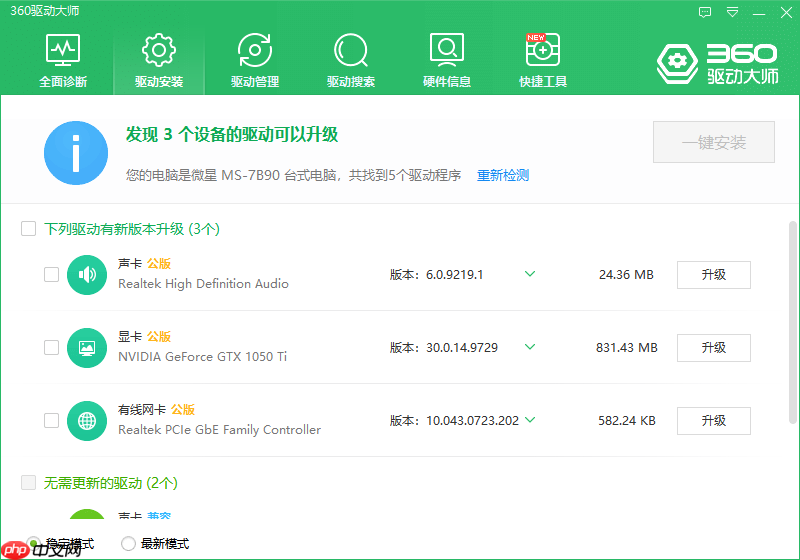Click the blue info circle icon
Screen dimensions: 800x560
(x=76, y=152)
